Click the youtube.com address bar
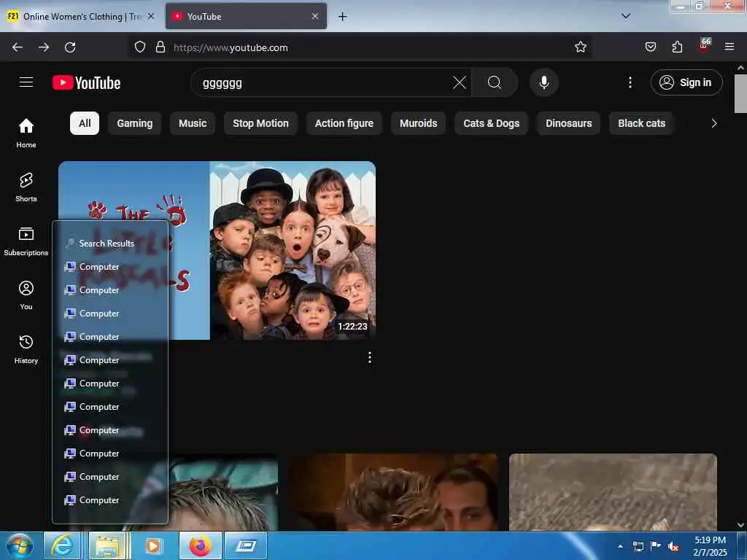 pos(362,47)
